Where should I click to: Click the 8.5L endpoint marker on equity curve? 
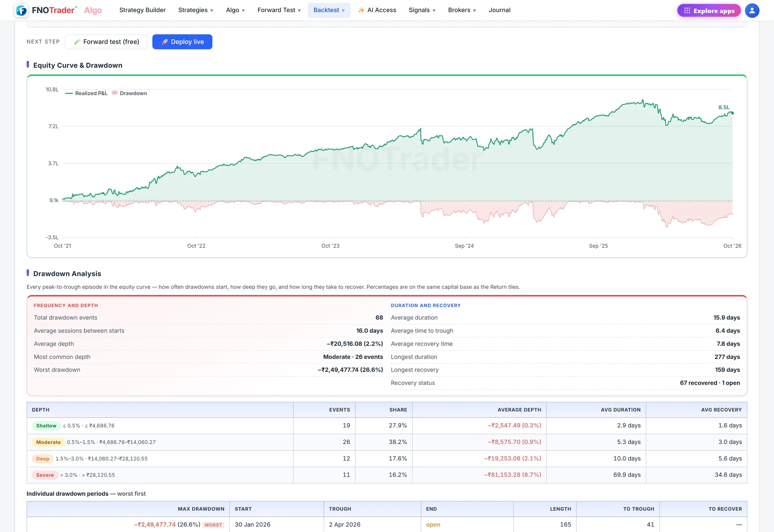pyautogui.click(x=732, y=113)
